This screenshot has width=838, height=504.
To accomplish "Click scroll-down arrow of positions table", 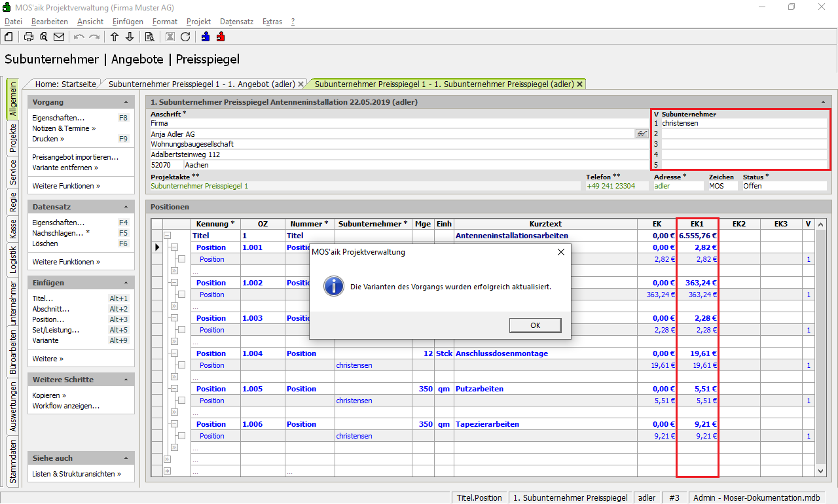I will (821, 471).
